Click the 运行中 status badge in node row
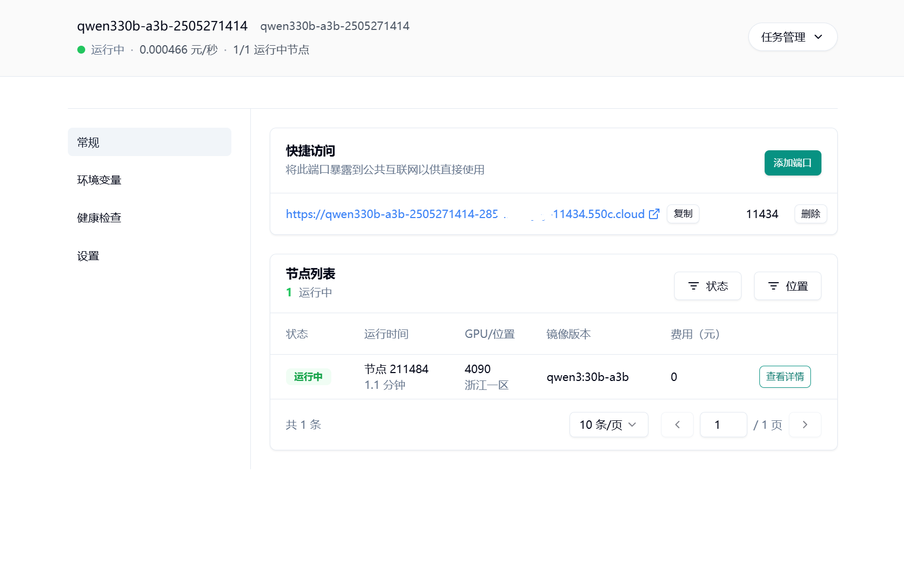 click(x=308, y=377)
